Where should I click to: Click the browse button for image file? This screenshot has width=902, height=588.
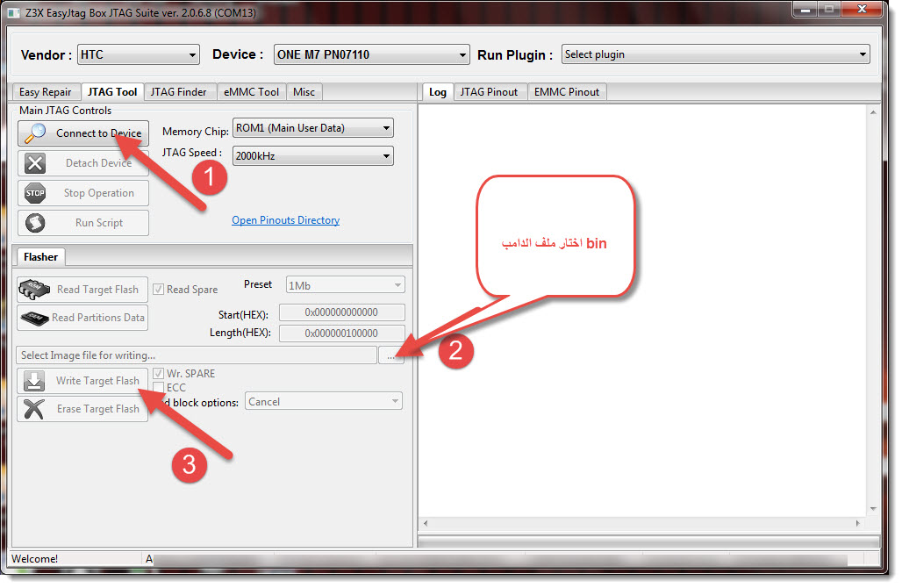point(391,355)
